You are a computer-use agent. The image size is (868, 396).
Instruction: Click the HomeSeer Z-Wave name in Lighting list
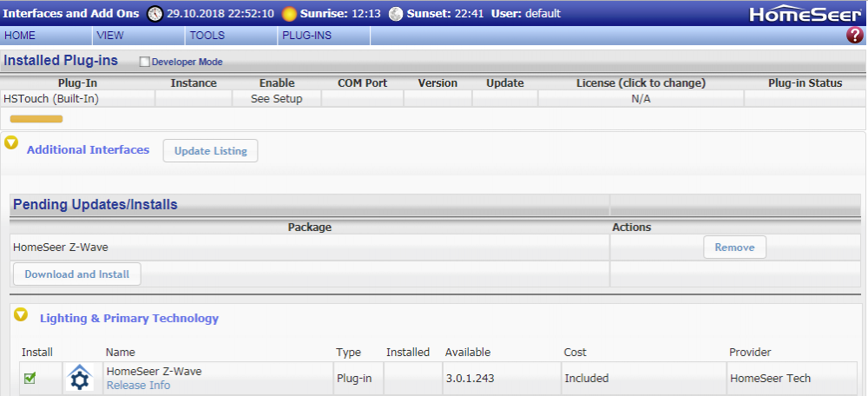pos(154,371)
